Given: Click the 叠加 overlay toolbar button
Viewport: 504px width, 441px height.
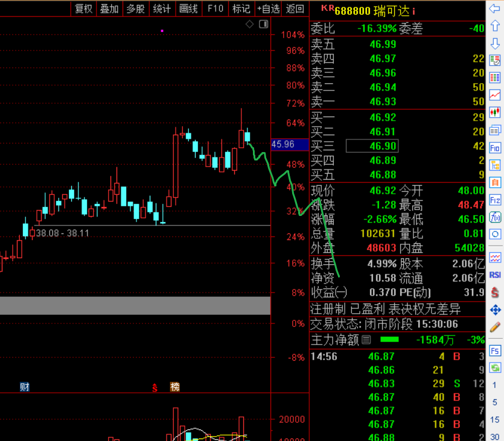Looking at the screenshot, I should coord(110,8).
